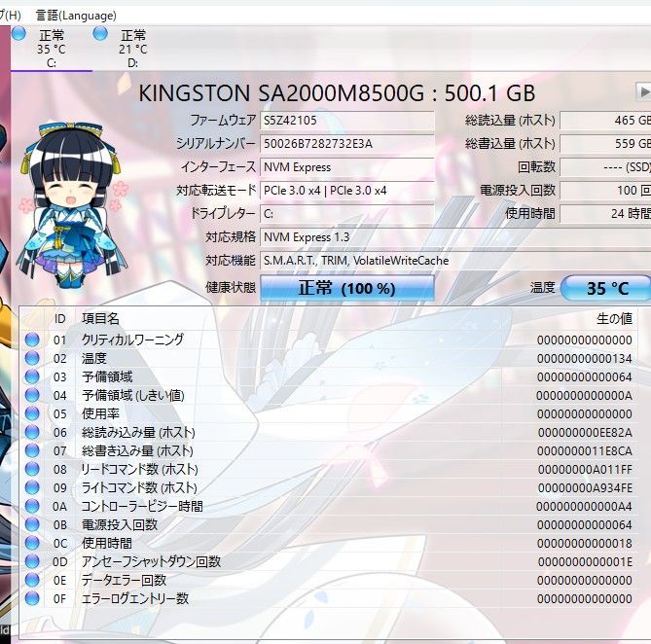The width and height of the screenshot is (651, 644).
Task: Click the firmware field S5Z42105
Action: tap(347, 121)
